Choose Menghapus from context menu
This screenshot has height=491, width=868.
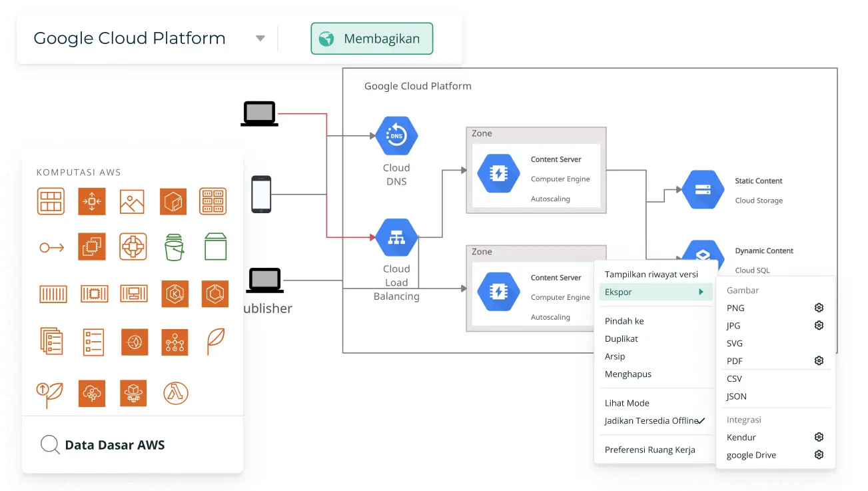point(628,374)
